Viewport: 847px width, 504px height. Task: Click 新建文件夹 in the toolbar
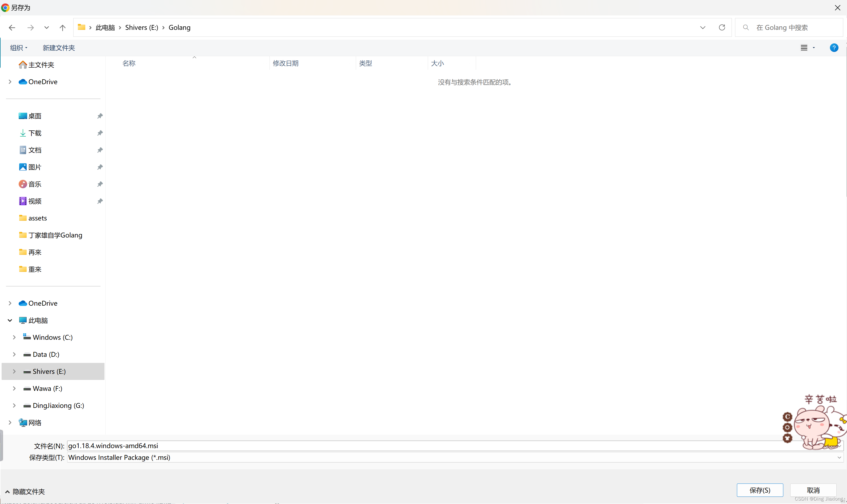point(58,48)
